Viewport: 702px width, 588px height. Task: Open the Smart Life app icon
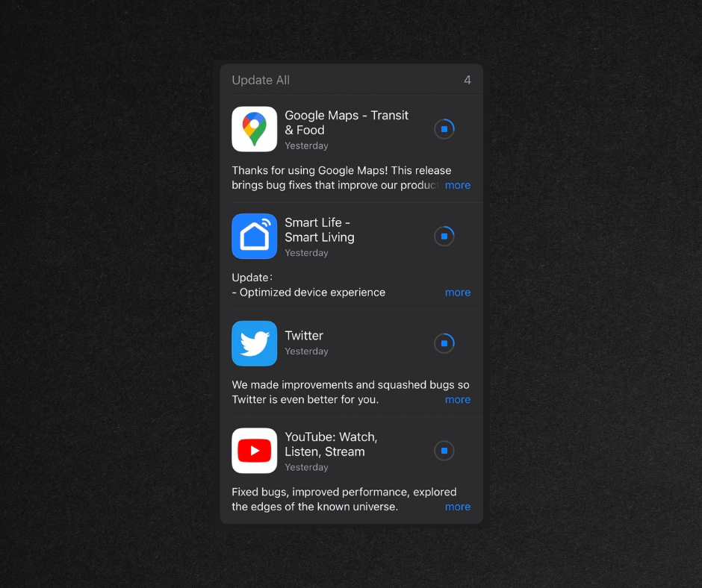click(255, 237)
